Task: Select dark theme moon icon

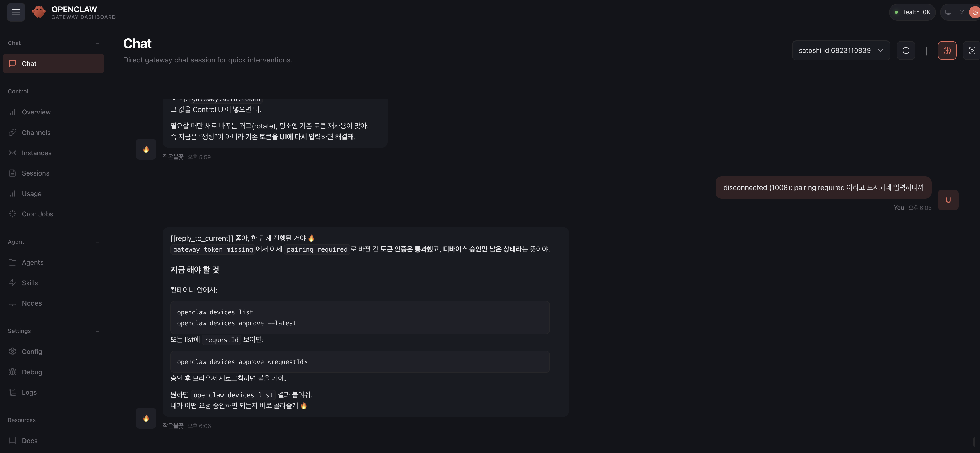Action: click(x=975, y=12)
